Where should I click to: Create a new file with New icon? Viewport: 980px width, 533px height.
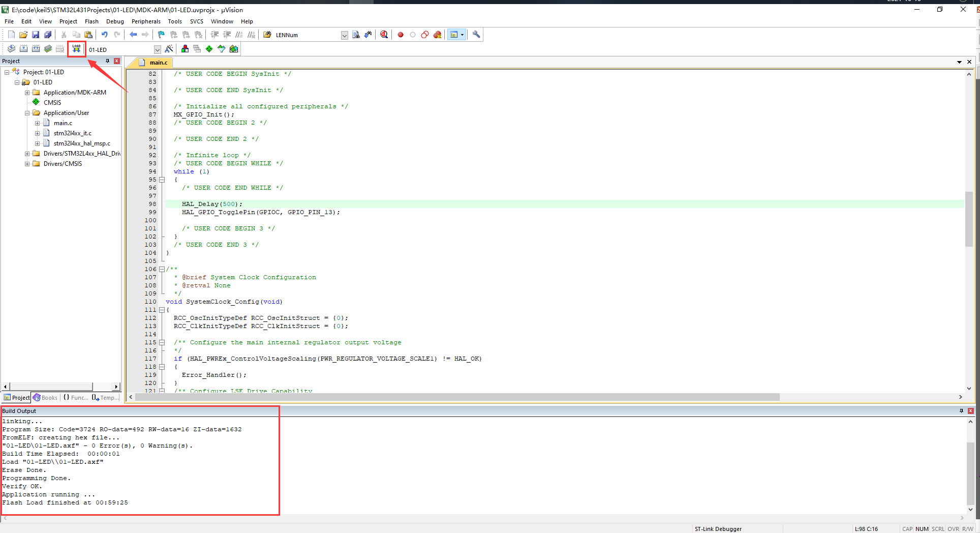pyautogui.click(x=11, y=35)
